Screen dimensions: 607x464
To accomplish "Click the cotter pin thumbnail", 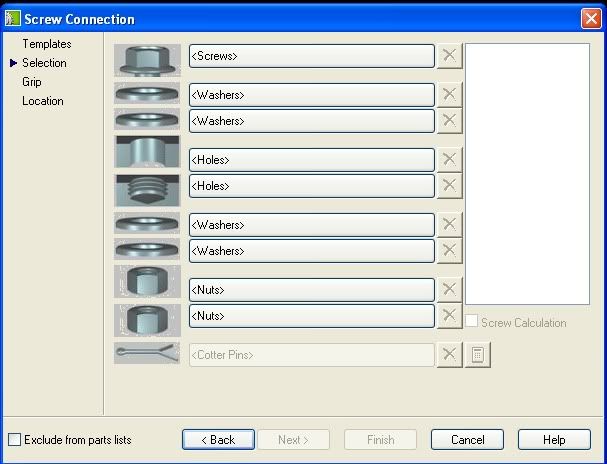I will (147, 353).
